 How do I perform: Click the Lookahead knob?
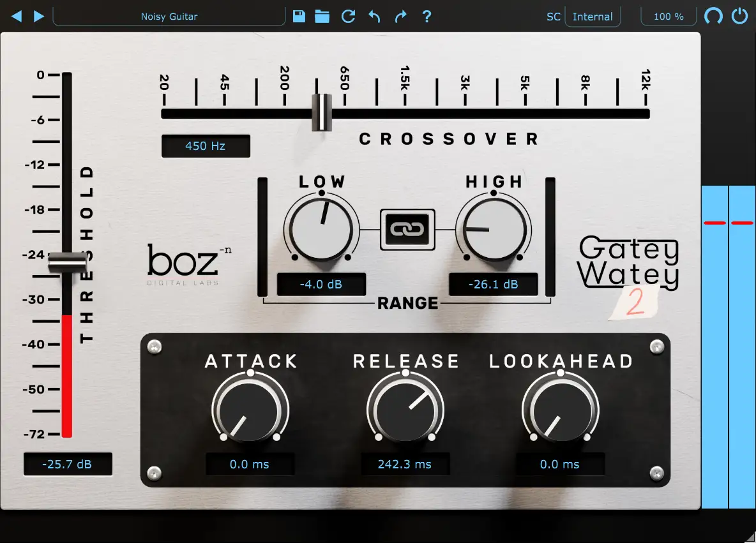560,410
